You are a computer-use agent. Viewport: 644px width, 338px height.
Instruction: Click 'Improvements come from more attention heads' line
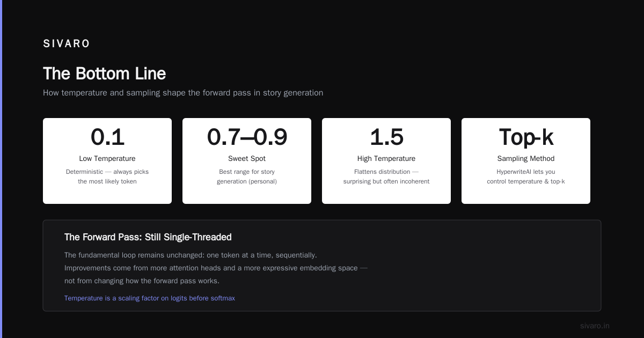216,268
